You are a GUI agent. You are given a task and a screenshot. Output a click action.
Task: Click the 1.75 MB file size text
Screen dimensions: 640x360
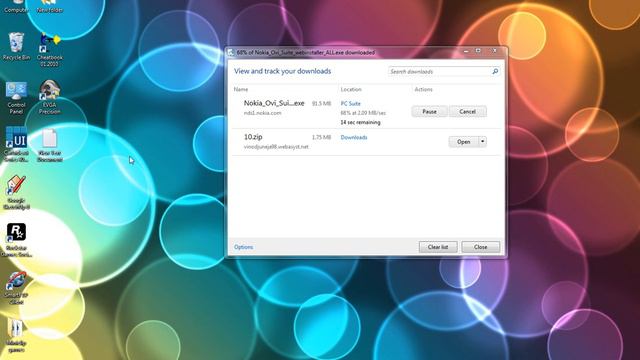[x=321, y=138]
